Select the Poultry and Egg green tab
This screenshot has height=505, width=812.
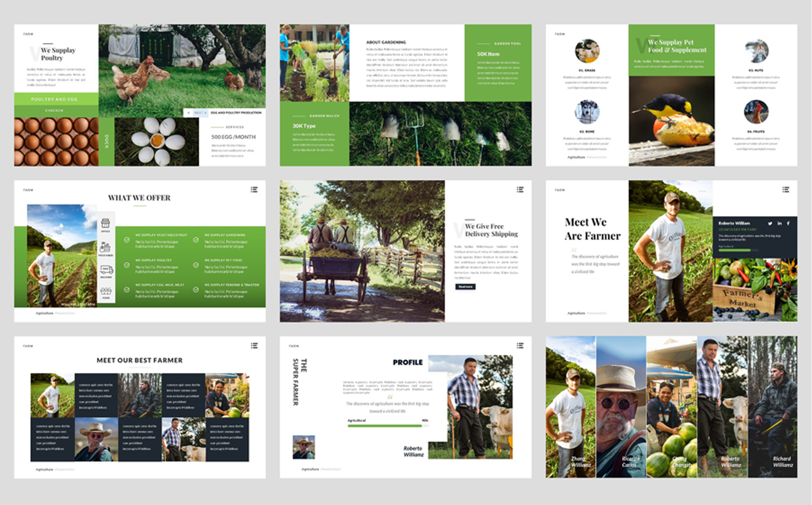[x=56, y=99]
